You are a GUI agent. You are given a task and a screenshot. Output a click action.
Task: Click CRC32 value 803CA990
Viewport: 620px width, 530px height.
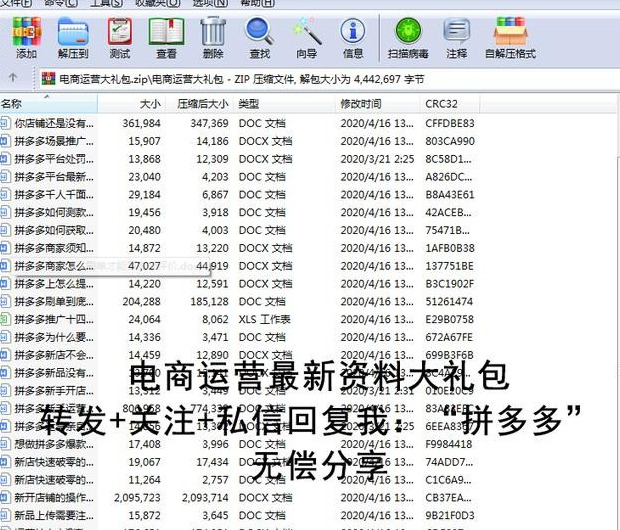point(450,141)
